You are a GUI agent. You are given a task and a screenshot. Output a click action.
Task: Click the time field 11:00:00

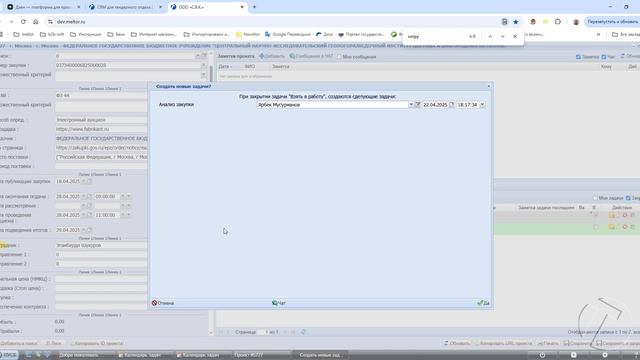(x=107, y=215)
